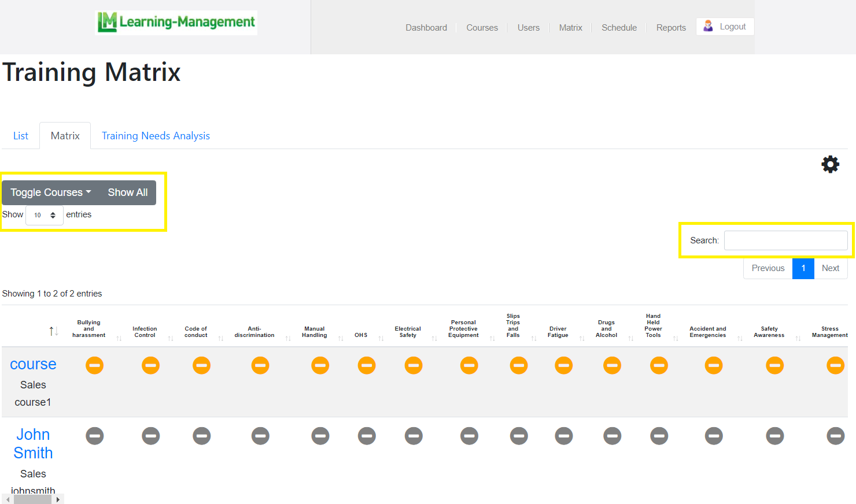
Task: Click John Smith's OHS status icon
Action: tap(367, 436)
